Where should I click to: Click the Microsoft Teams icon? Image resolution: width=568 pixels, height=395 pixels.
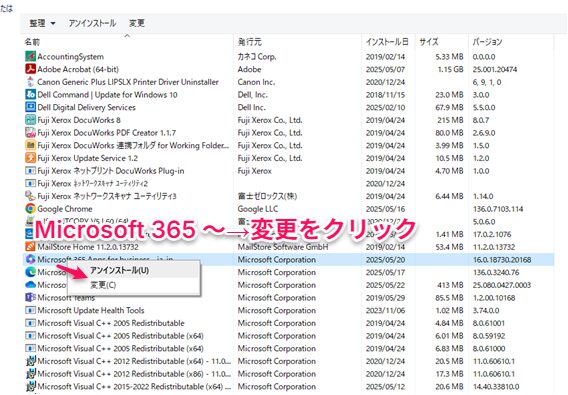click(x=30, y=297)
